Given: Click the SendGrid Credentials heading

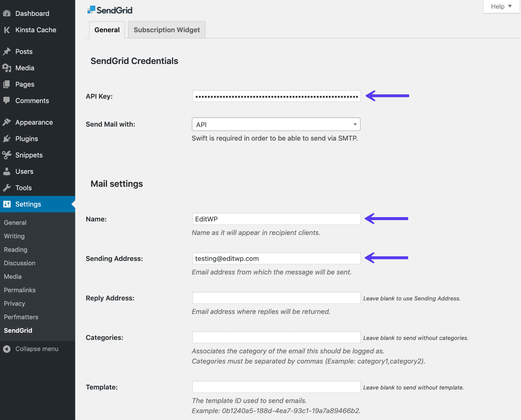Looking at the screenshot, I should pos(134,61).
